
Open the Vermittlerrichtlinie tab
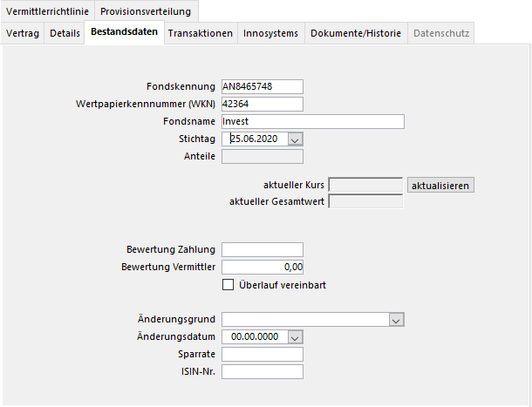(x=47, y=11)
